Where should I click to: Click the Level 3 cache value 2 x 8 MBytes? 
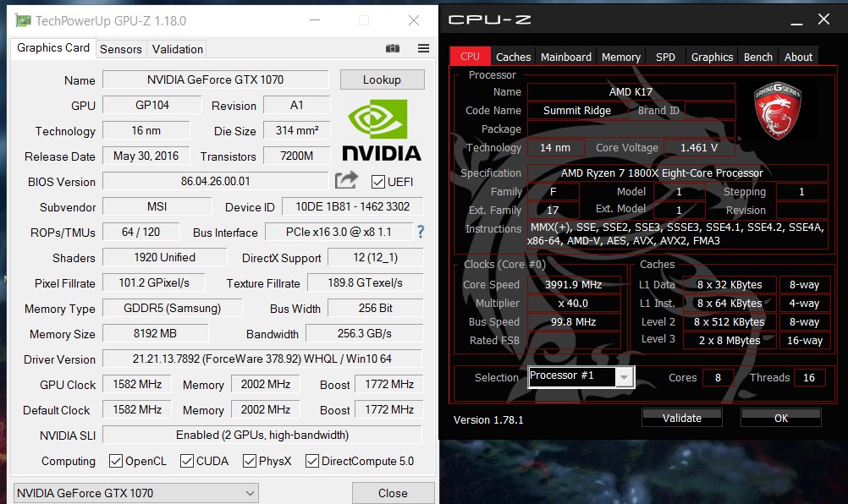coord(729,340)
